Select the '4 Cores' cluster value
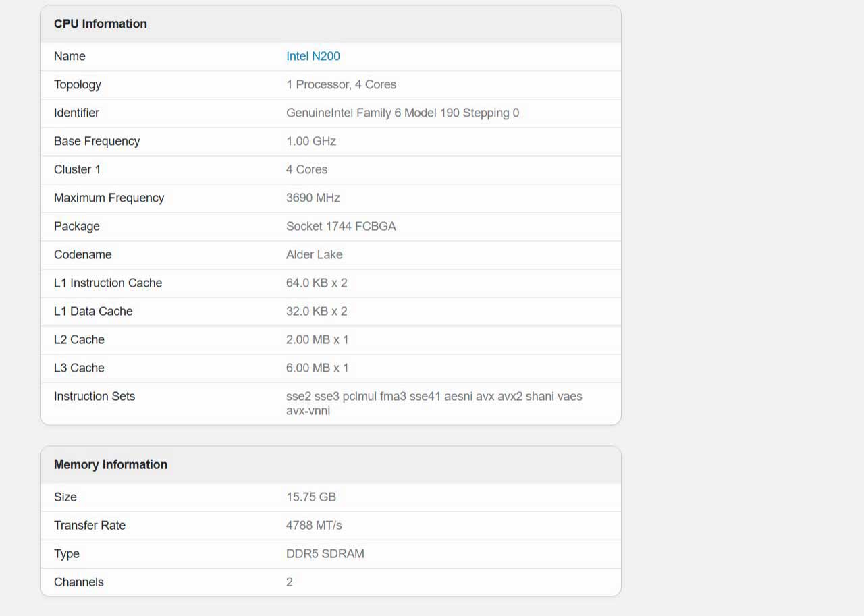Screen dimensions: 864x616 pos(306,169)
